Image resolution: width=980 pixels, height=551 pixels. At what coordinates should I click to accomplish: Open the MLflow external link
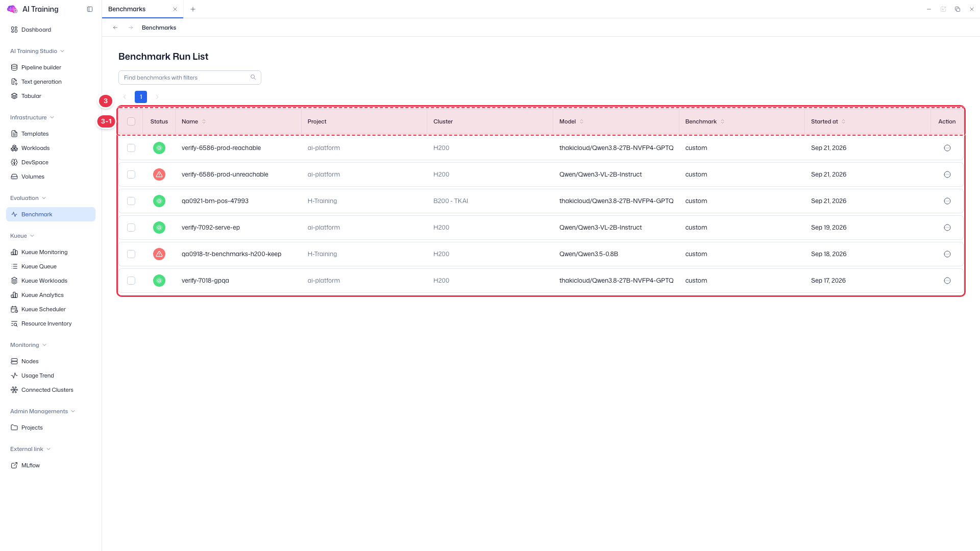(51, 465)
